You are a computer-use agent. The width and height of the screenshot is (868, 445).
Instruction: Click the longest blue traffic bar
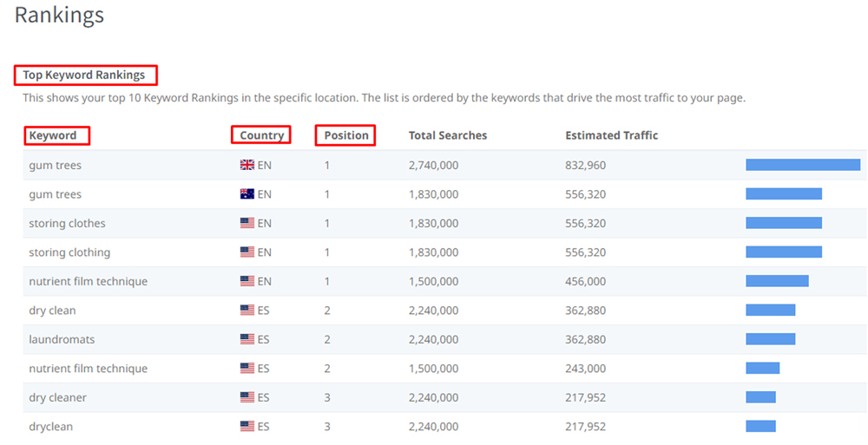[x=803, y=165]
